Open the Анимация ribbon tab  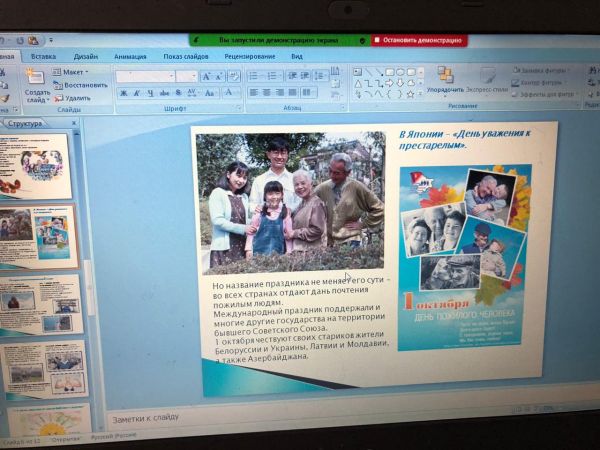click(x=130, y=56)
